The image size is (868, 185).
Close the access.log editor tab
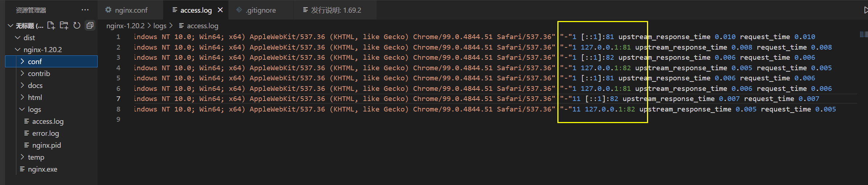pyautogui.click(x=220, y=10)
